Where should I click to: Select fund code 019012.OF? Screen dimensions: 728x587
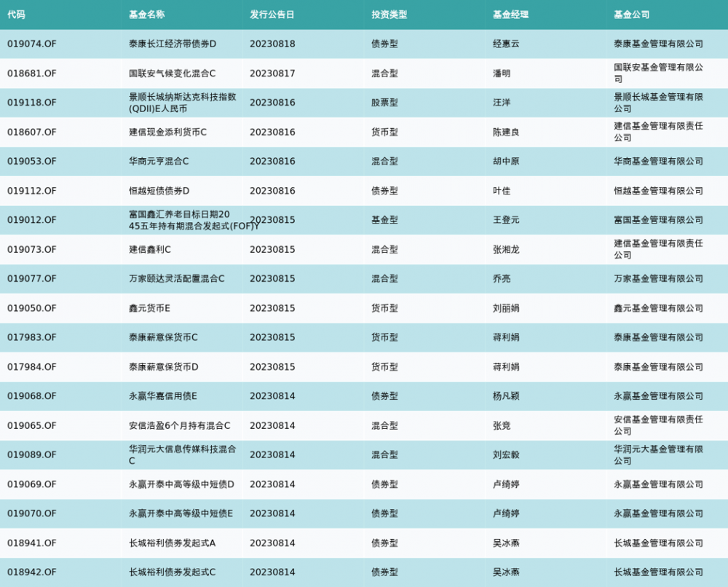pos(31,220)
